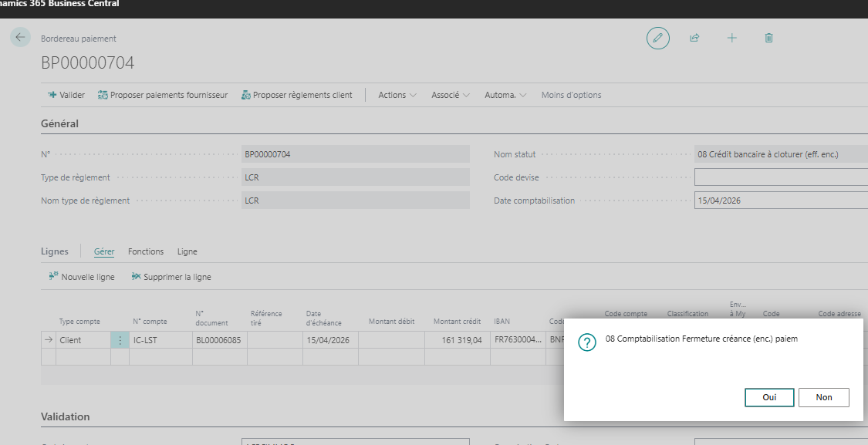Click Proposer règlements client

pyautogui.click(x=296, y=95)
